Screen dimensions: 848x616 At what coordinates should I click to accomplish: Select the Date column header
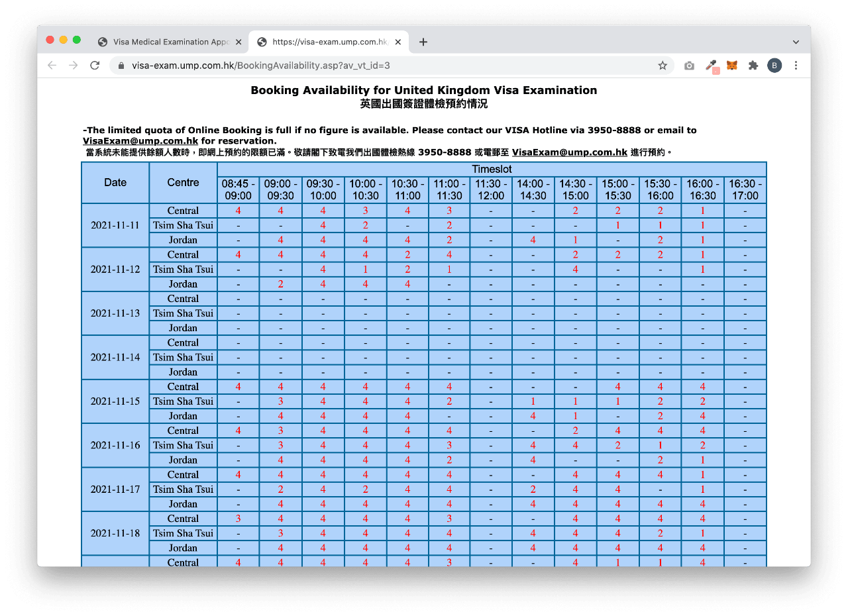[x=115, y=183]
